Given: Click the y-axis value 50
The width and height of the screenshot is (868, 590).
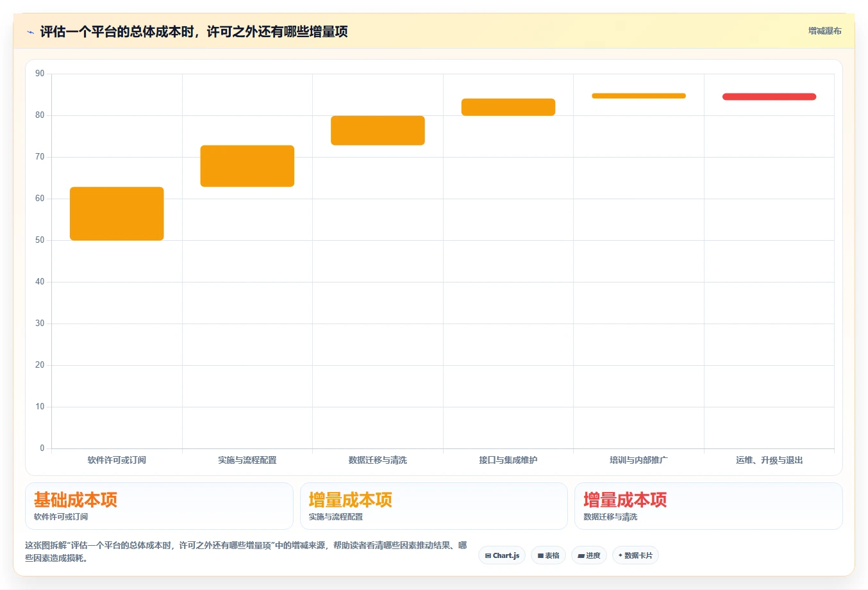Looking at the screenshot, I should click(40, 240).
